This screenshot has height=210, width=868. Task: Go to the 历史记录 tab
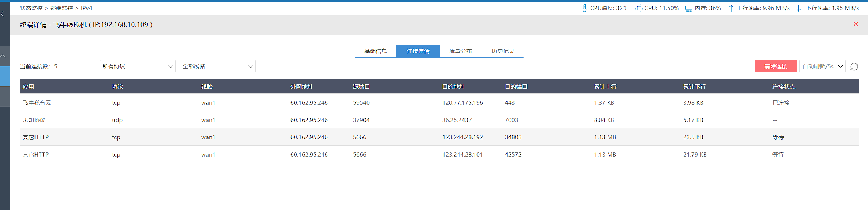coord(503,51)
